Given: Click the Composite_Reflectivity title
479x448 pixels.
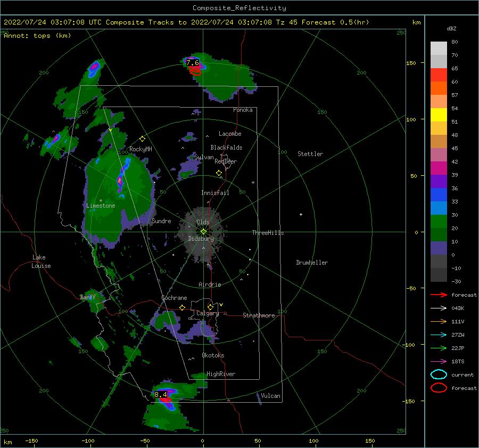Looking at the screenshot, I should point(240,8).
